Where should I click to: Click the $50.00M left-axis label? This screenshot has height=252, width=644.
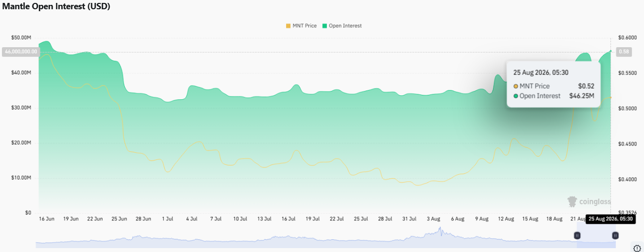[x=21, y=37]
